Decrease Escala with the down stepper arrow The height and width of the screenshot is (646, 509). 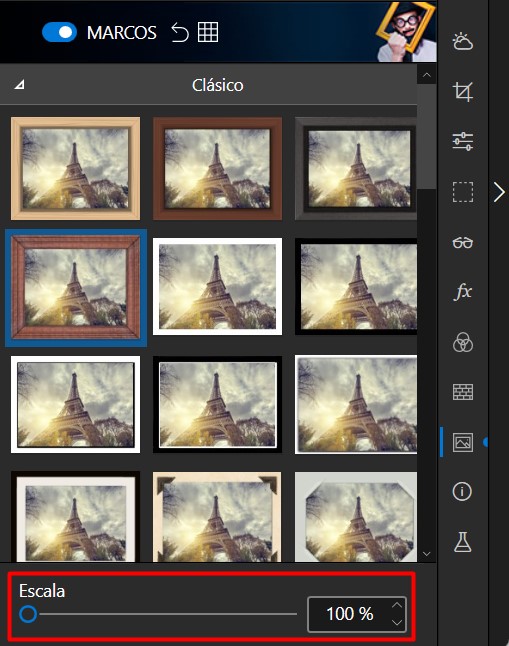[x=396, y=623]
